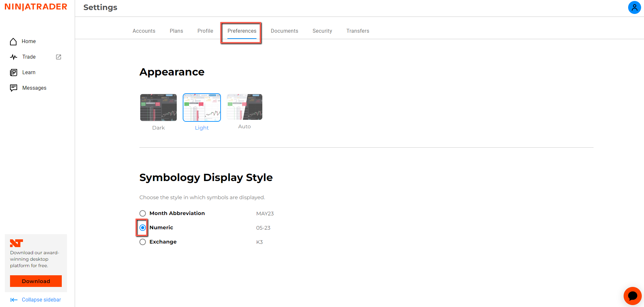This screenshot has width=644, height=307.
Task: Click the Collapse sidebar arrow icon
Action: pyautogui.click(x=14, y=300)
